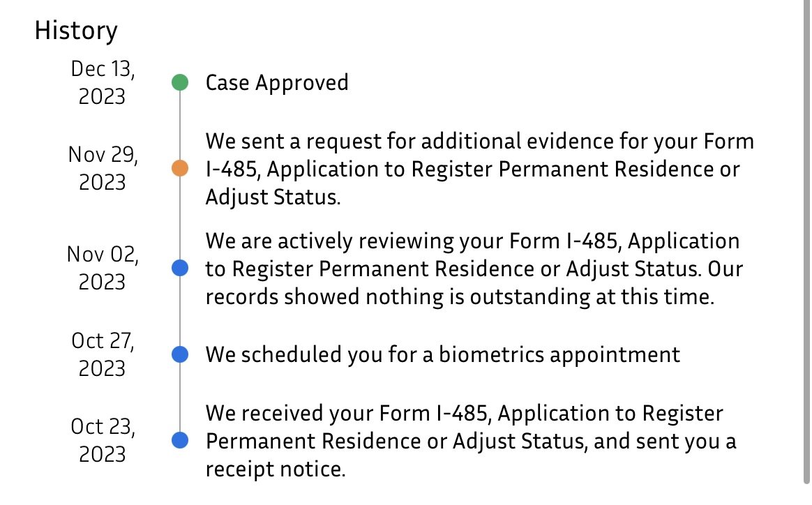Image resolution: width=812 pixels, height=505 pixels.
Task: Click the History section heading
Action: 76,31
